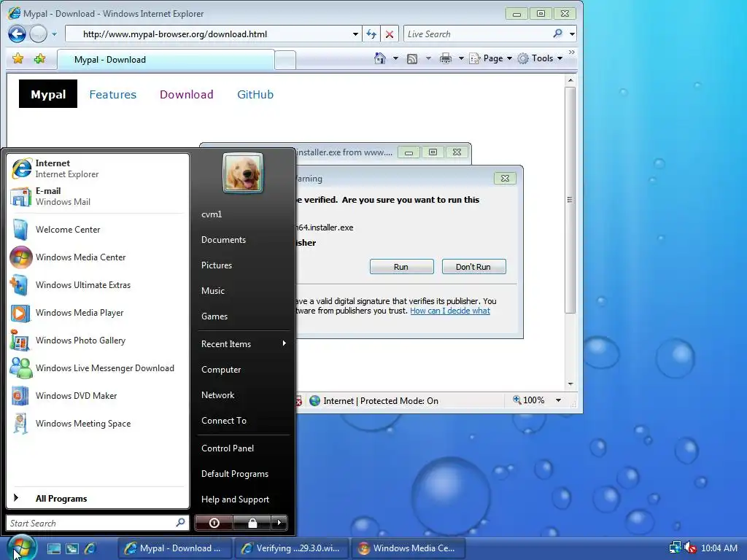Expand the Recent Items submenu
Screen dimensions: 747x560
tap(243, 344)
